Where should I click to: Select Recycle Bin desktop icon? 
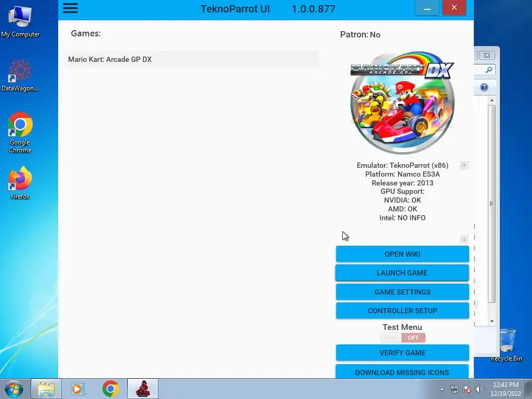(506, 345)
